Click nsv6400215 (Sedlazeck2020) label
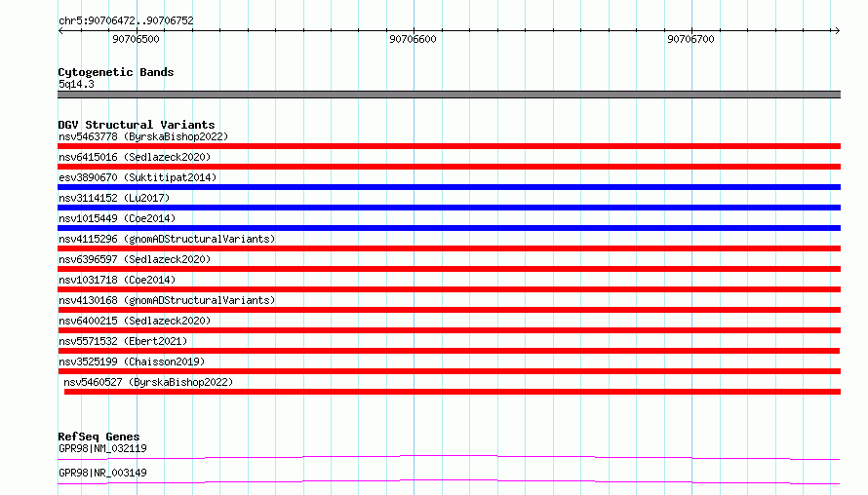Screen dimensions: 868x495 click(x=135, y=321)
